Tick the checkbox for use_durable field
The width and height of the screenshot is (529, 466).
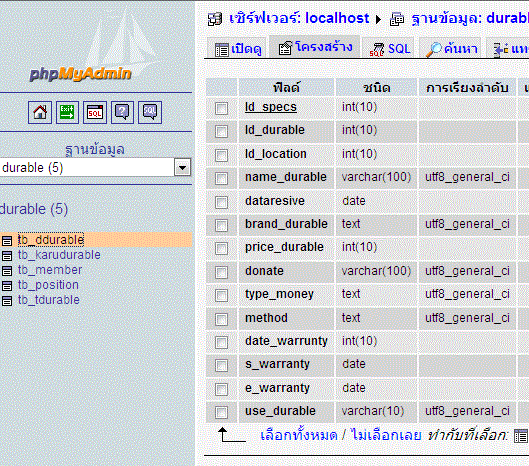221,412
